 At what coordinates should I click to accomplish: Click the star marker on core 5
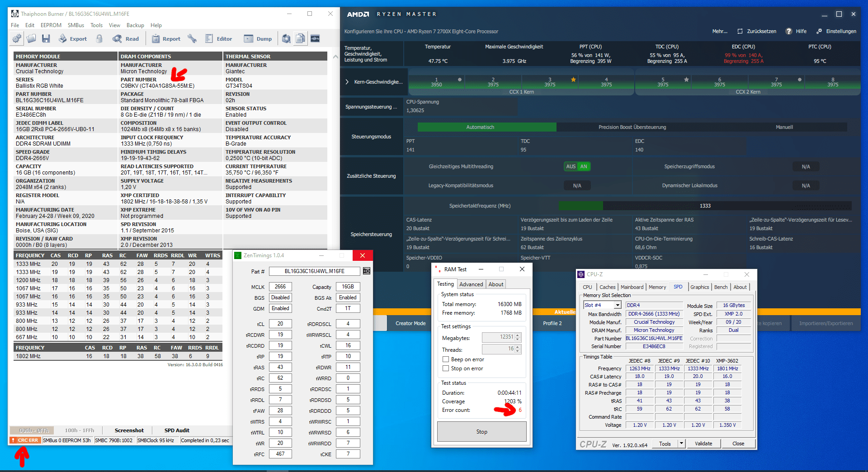(686, 80)
